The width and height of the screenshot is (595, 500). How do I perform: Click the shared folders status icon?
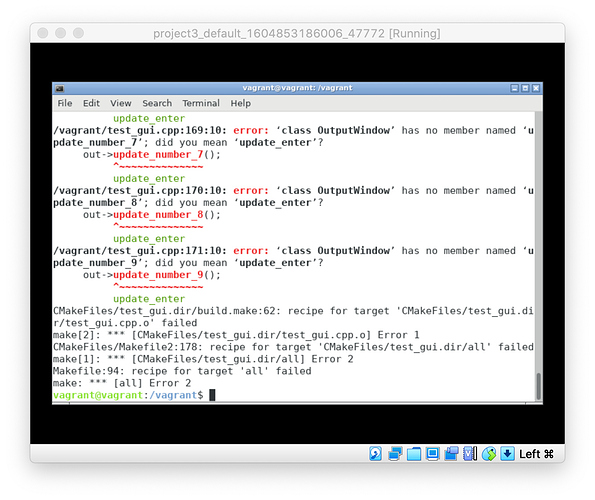414,454
